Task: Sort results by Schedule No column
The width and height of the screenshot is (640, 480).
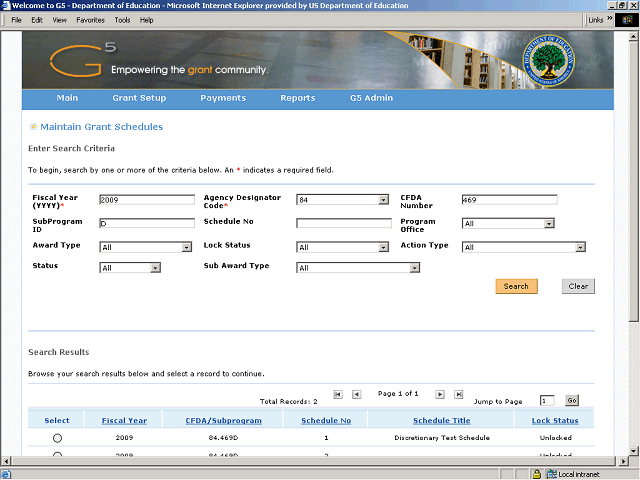Action: tap(326, 420)
